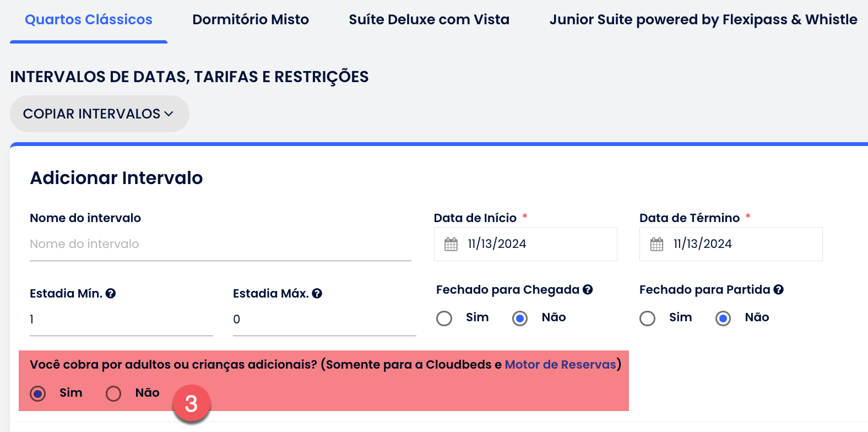The height and width of the screenshot is (432, 868).
Task: Open the Dormitório Misto tab
Action: click(x=251, y=20)
